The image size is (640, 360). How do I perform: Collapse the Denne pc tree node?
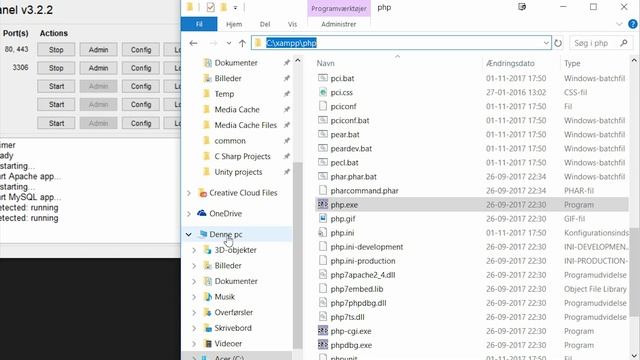tap(189, 234)
